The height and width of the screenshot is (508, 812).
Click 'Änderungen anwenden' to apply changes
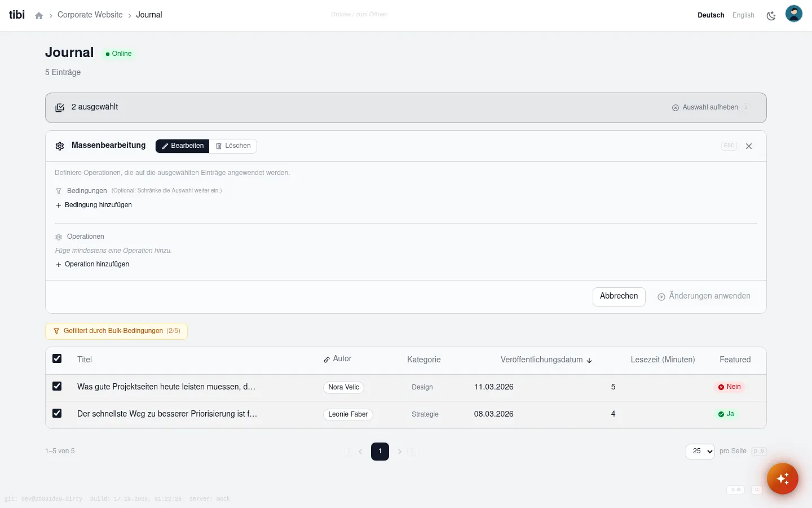click(704, 296)
